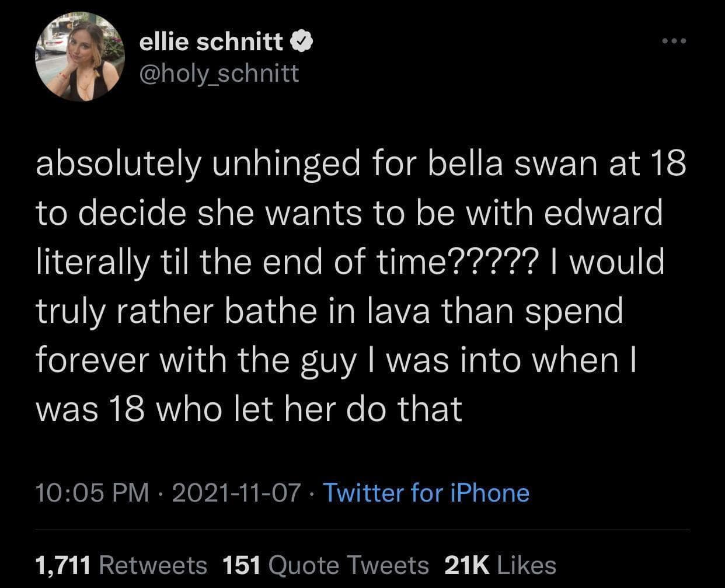Open the Likes label list
This screenshot has width=725, height=588.
click(526, 565)
